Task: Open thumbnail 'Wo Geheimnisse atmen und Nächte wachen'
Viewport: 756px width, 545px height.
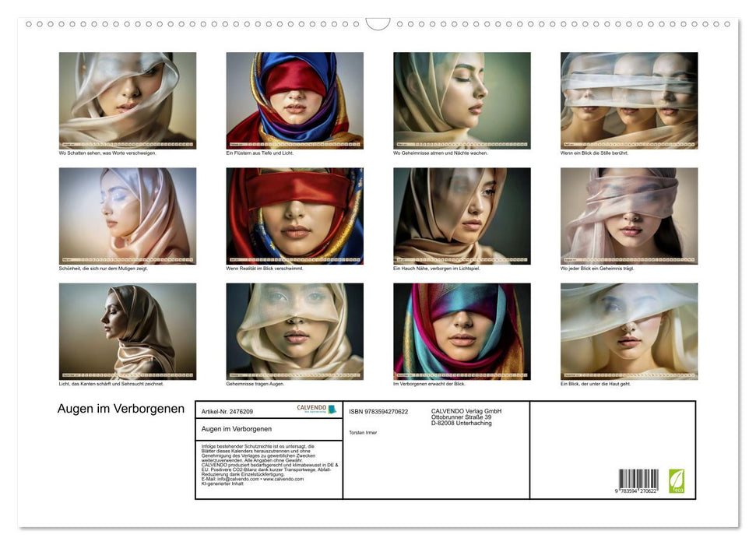Action: click(462, 100)
